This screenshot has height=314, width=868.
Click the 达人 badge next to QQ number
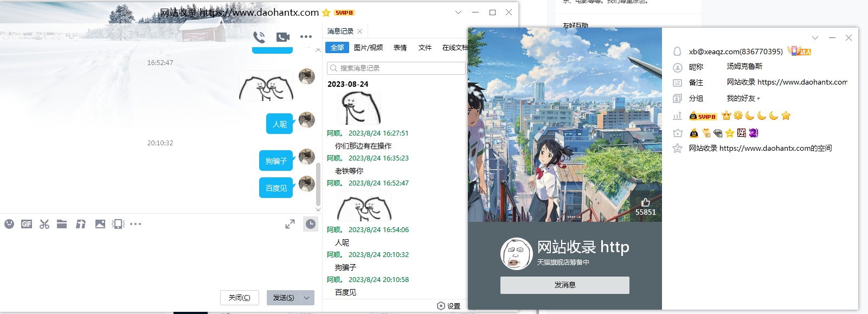tap(800, 51)
